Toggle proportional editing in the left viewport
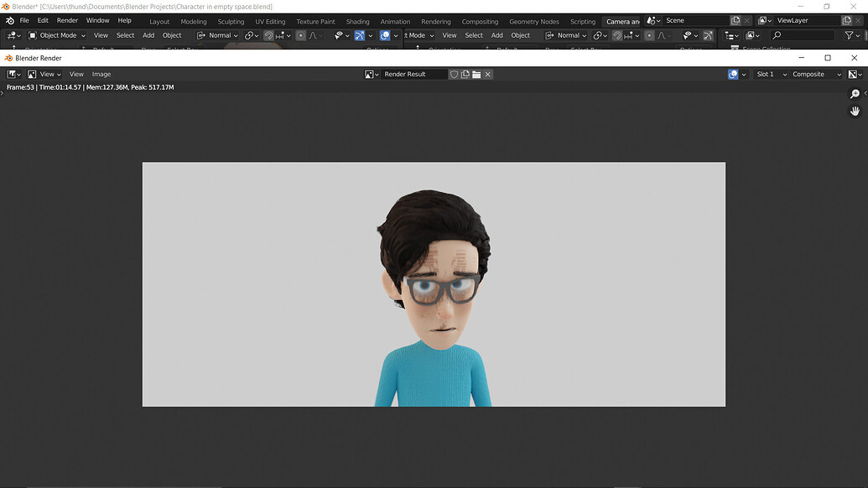The width and height of the screenshot is (868, 488). [300, 35]
